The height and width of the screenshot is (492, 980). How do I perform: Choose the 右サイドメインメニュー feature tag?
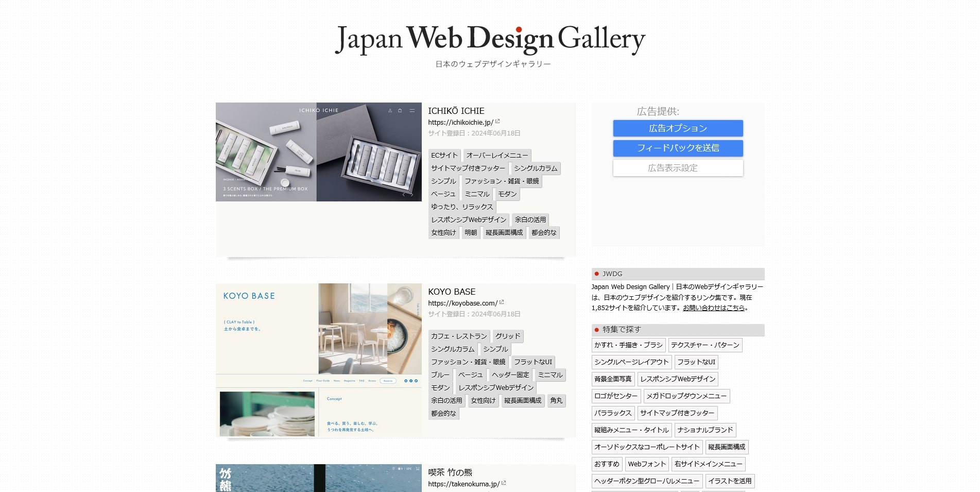[x=708, y=464]
